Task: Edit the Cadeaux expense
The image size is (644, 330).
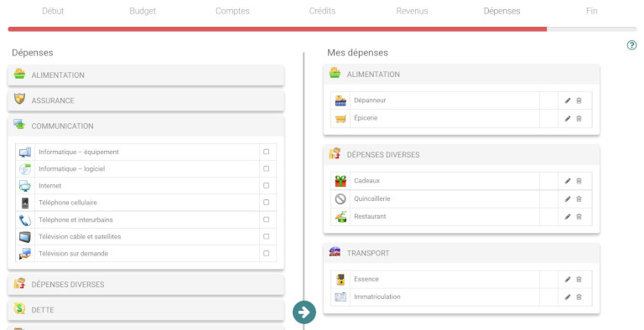Action: [x=568, y=181]
